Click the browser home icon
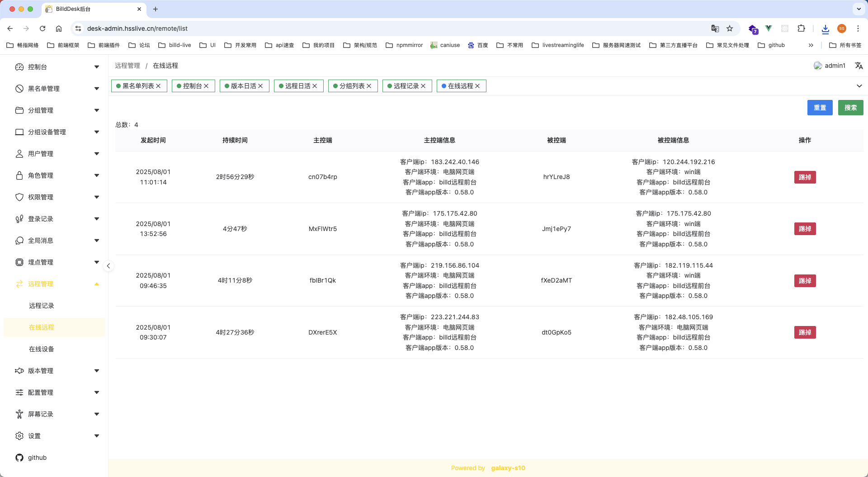Screen dimensions: 868x477 point(59,28)
